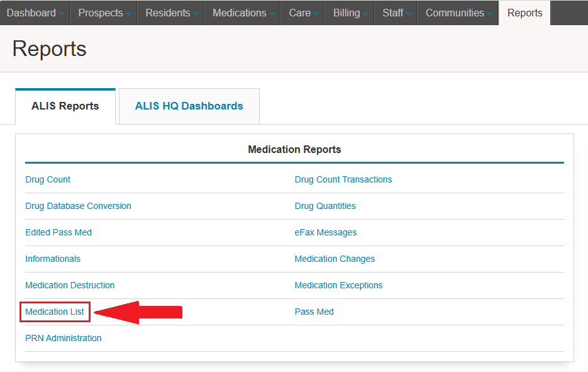Open the Medication Changes report
The height and width of the screenshot is (372, 588).
click(335, 259)
